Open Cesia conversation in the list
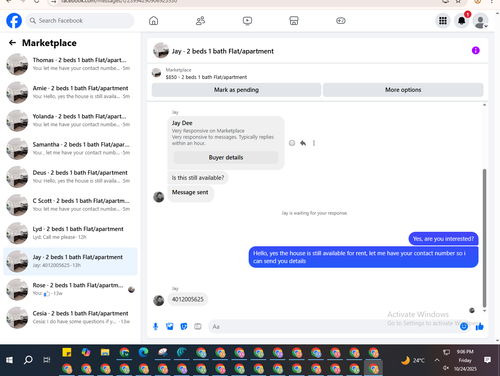This screenshot has width=500, height=376. click(70, 318)
